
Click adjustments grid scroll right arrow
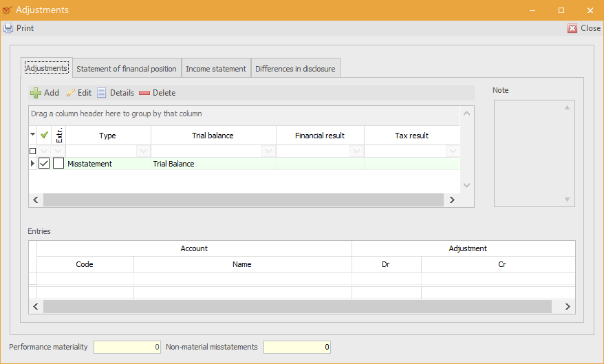(452, 200)
